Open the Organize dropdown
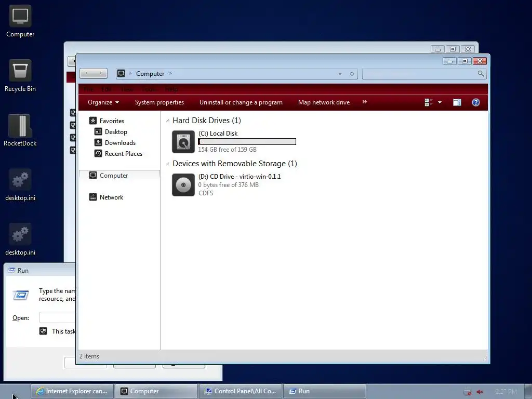The image size is (532, 399). (103, 102)
